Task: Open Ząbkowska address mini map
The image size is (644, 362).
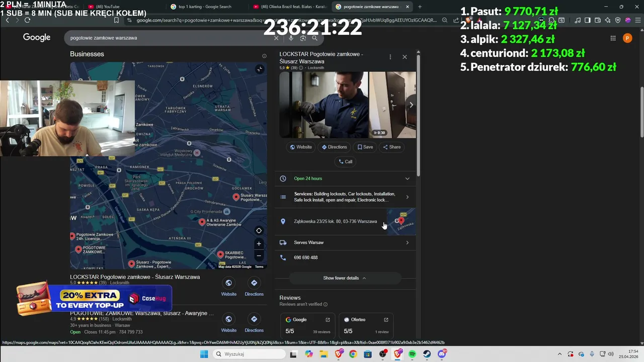Action: [401, 222]
